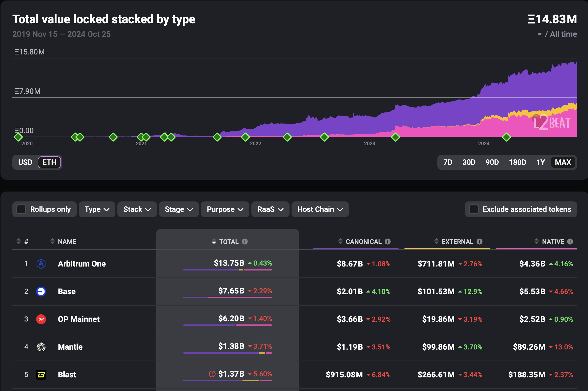The image size is (588, 391).
Task: Click the Blast logo icon
Action: coord(41,374)
